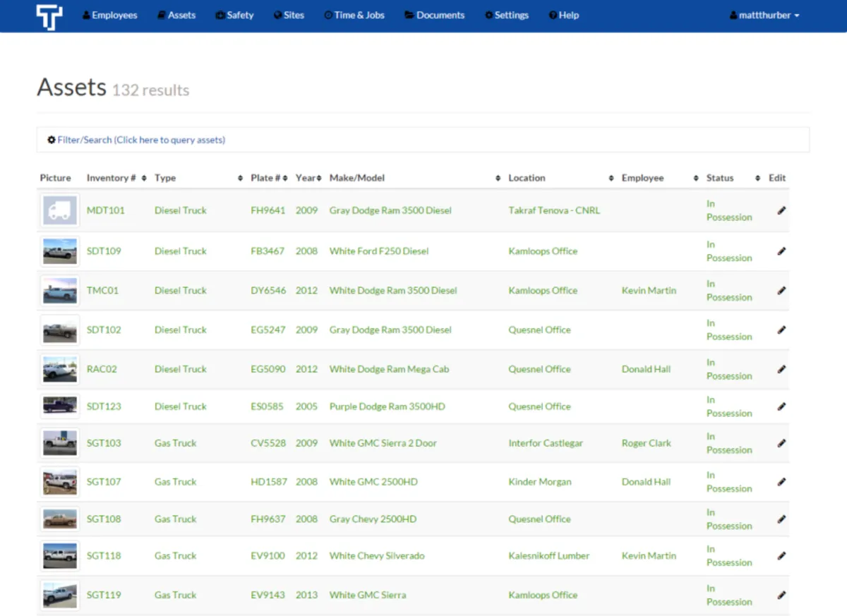
Task: Open the mattthurber user dropdown
Action: [x=764, y=15]
